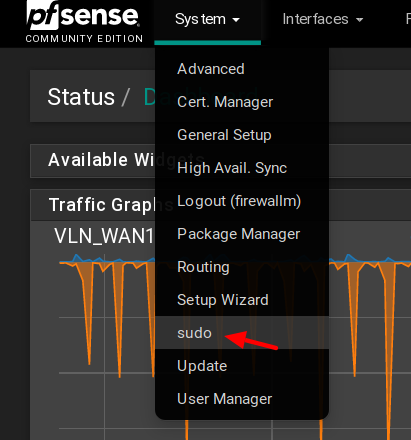The width and height of the screenshot is (411, 440).
Task: Click the Status breadcrumb text
Action: click(x=81, y=97)
